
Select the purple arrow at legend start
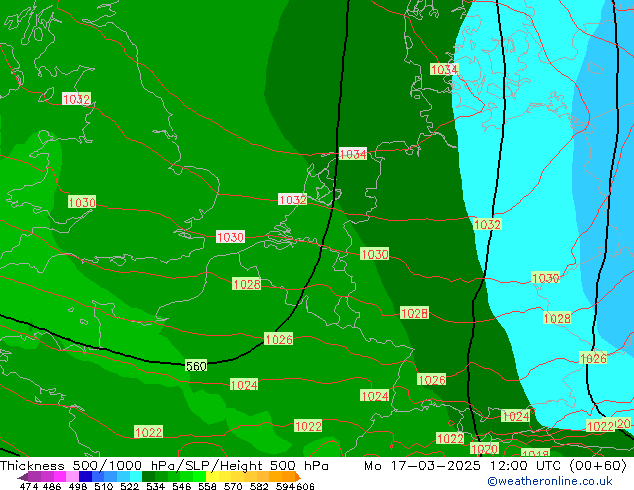(x=22, y=477)
